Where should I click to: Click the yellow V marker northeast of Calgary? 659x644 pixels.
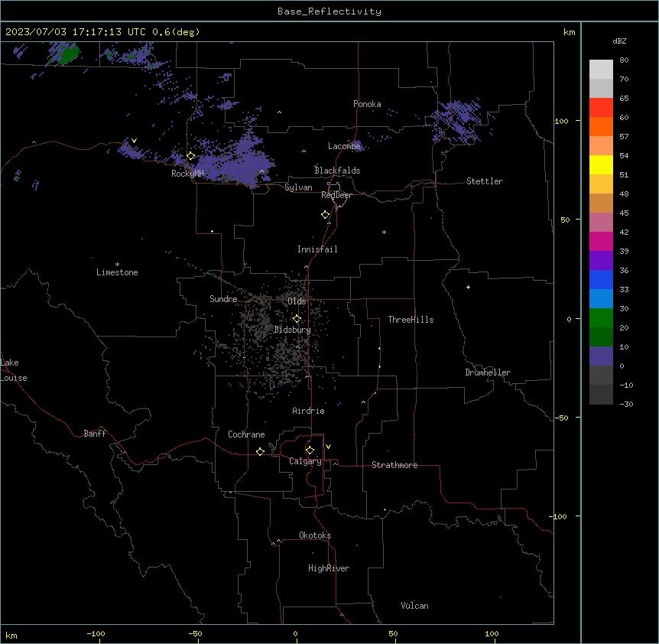coord(328,447)
